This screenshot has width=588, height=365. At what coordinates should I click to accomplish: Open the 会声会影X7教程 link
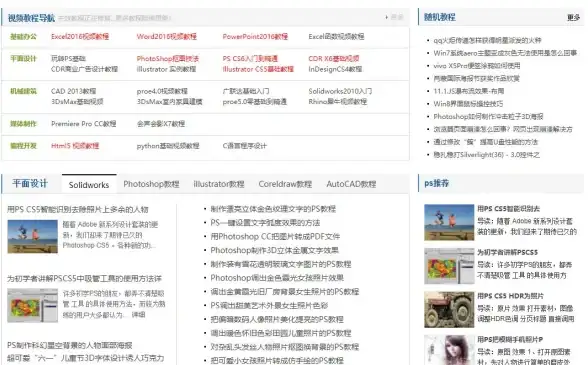[x=161, y=124]
